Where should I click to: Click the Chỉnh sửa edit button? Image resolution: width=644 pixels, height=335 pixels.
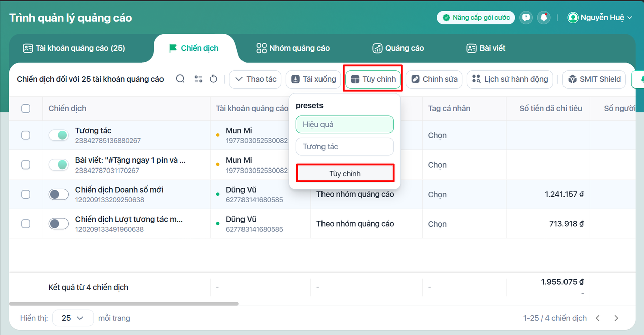tap(434, 79)
